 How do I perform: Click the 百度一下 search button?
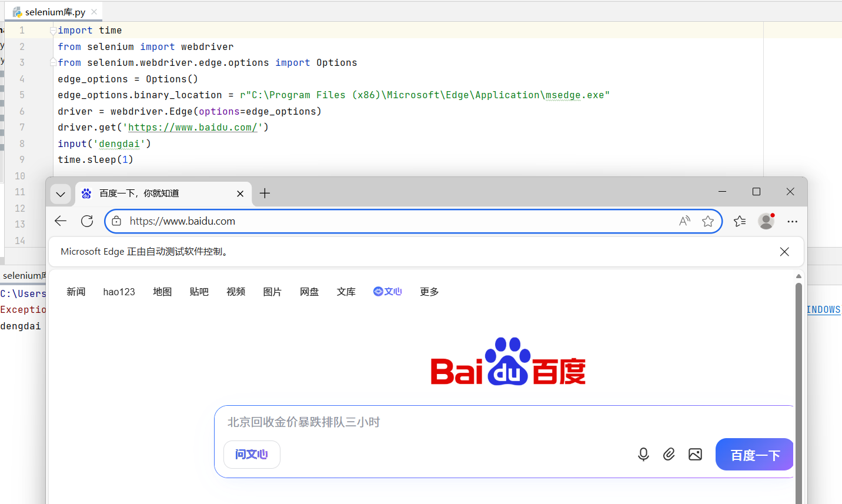click(x=754, y=455)
